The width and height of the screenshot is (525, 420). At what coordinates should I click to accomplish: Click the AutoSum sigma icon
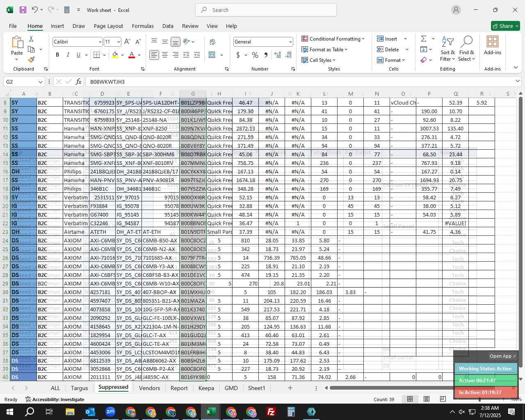[x=424, y=39]
